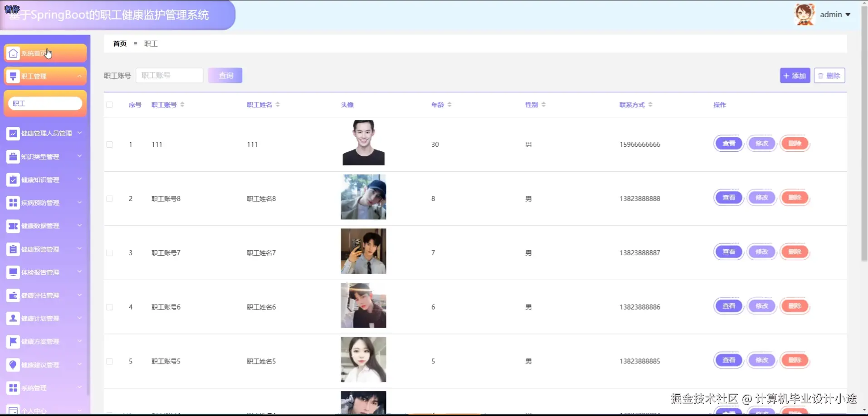Click the 查询 search button

pos(225,76)
